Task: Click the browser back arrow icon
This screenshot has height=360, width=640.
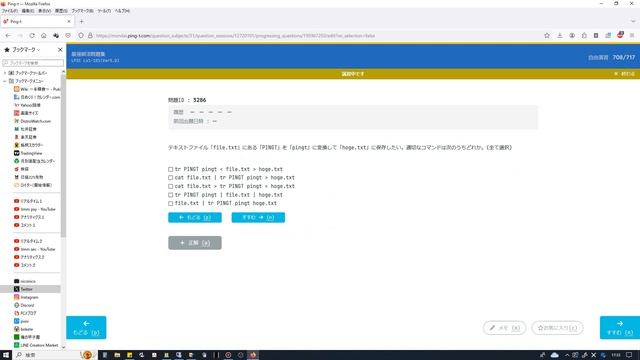Action: [x=8, y=36]
